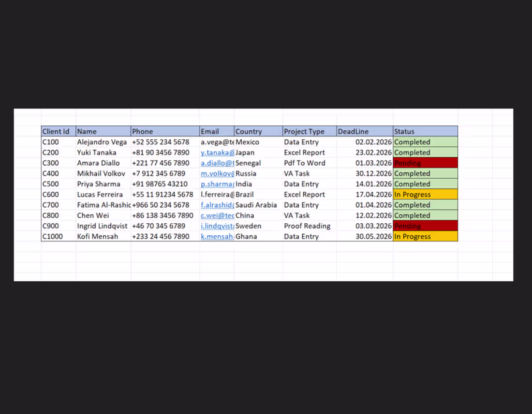Open i.lindqvist email link for Ingrid Lindqvist
The width and height of the screenshot is (532, 414).
pyautogui.click(x=217, y=226)
